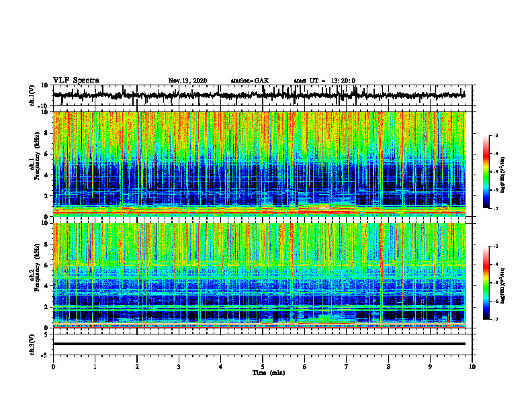532x411 pixels.
Task: Click the ch.2 color scale log(PSD) unit label
Action: 503,285
